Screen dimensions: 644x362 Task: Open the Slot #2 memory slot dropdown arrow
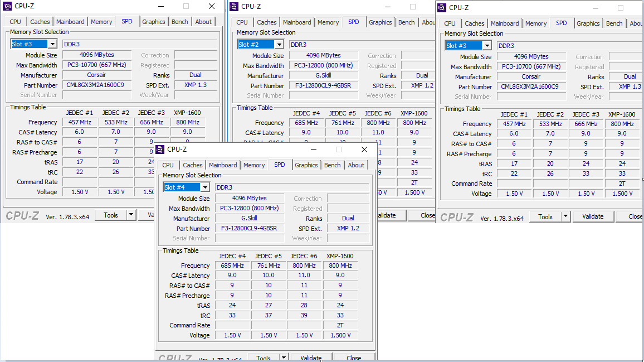coord(279,45)
